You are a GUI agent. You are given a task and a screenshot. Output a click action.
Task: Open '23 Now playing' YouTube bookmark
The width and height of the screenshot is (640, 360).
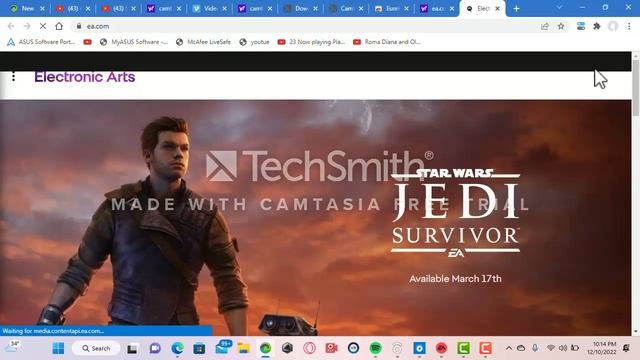311,42
